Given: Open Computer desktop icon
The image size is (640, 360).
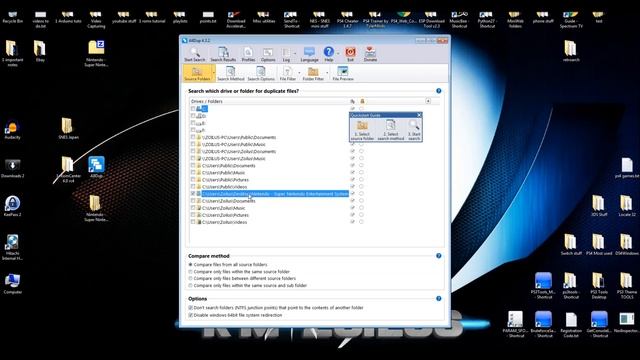Looking at the screenshot, I should pos(12,284).
